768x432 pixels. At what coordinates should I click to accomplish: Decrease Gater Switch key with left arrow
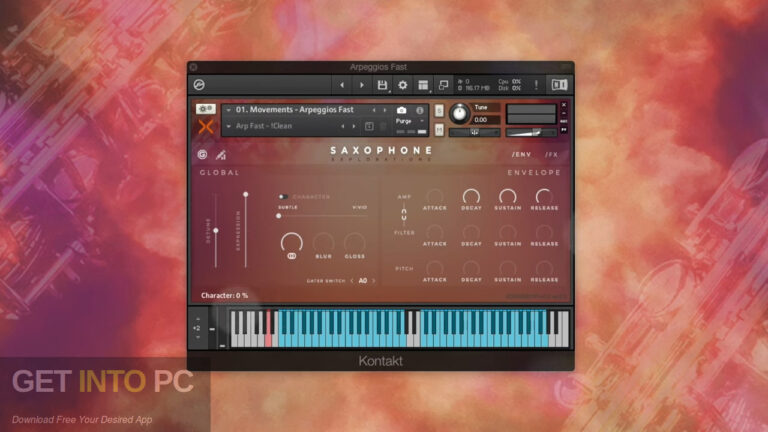click(x=352, y=281)
